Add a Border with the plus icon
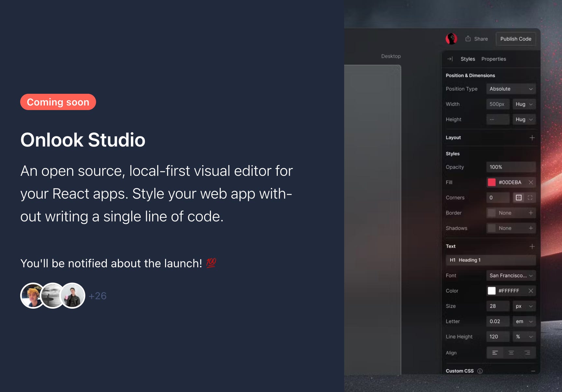The height and width of the screenshot is (392, 562). 531,213
